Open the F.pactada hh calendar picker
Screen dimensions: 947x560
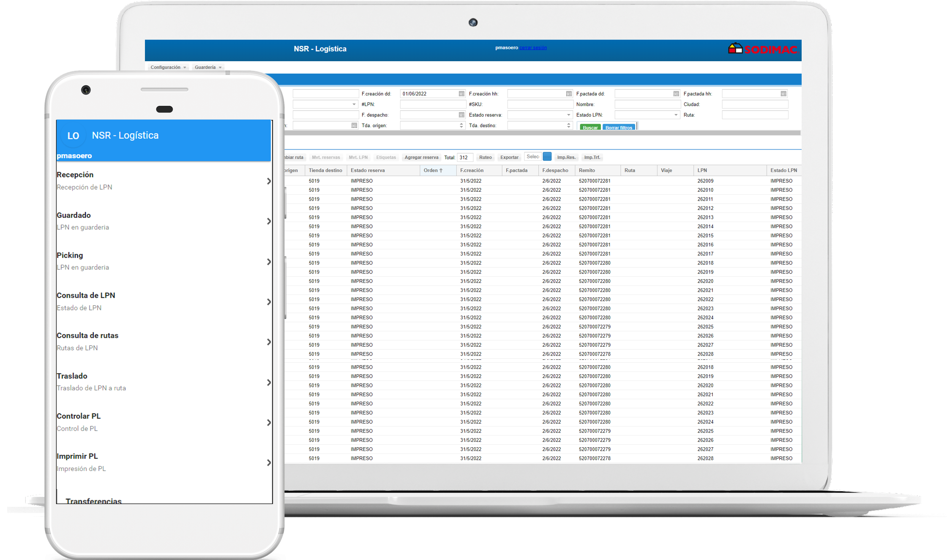[x=783, y=94]
